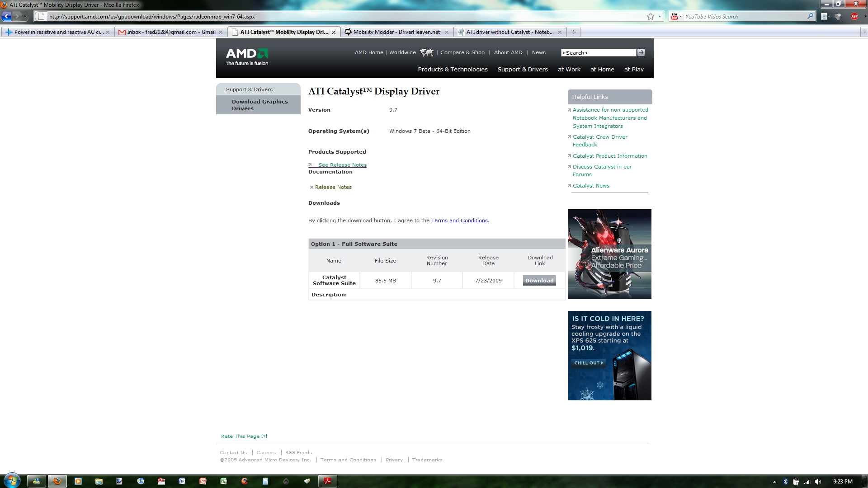Image resolution: width=868 pixels, height=488 pixels.
Task: Click the bookmarks list toolbar icon
Action: tap(824, 17)
